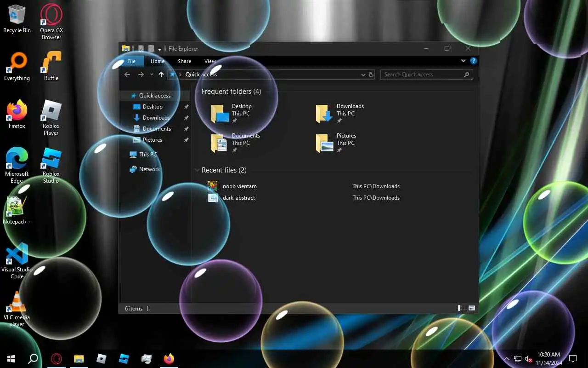The image size is (588, 368).
Task: Open File Explorer help question mark
Action: (x=473, y=61)
